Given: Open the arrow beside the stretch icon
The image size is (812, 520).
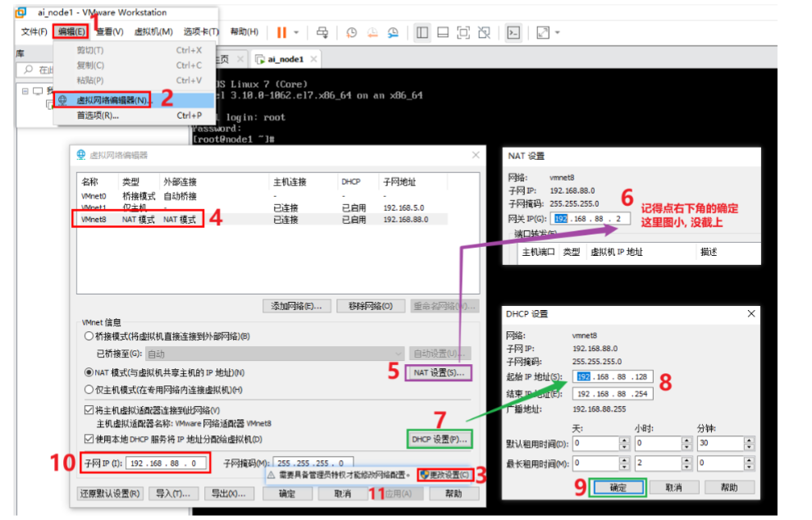Looking at the screenshot, I should [x=558, y=33].
